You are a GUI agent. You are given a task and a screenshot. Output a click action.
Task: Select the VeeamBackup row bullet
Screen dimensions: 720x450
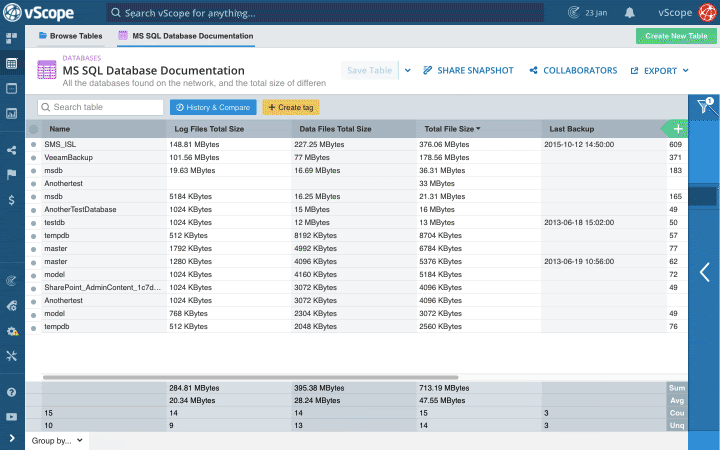coord(34,158)
